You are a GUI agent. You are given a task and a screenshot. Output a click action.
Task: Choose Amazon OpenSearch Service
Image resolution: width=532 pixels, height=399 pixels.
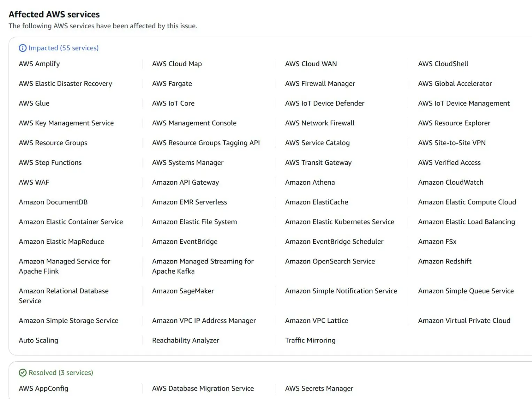[330, 262]
